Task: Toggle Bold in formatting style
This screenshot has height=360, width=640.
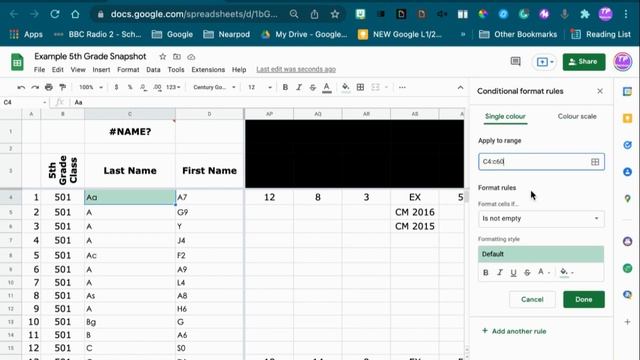Action: (x=486, y=272)
